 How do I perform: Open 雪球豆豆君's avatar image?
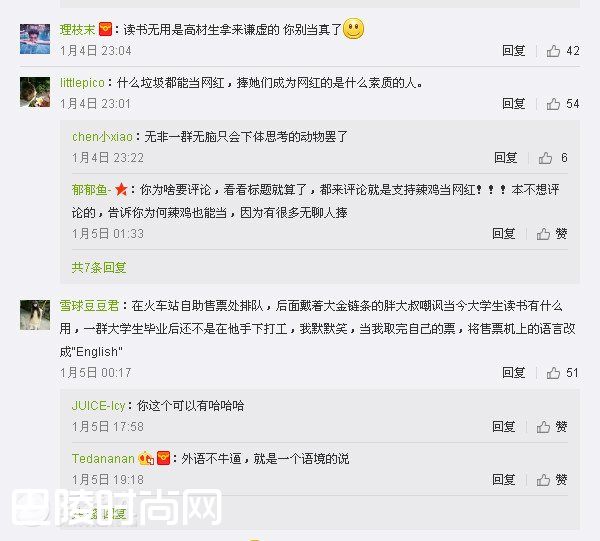point(35,315)
